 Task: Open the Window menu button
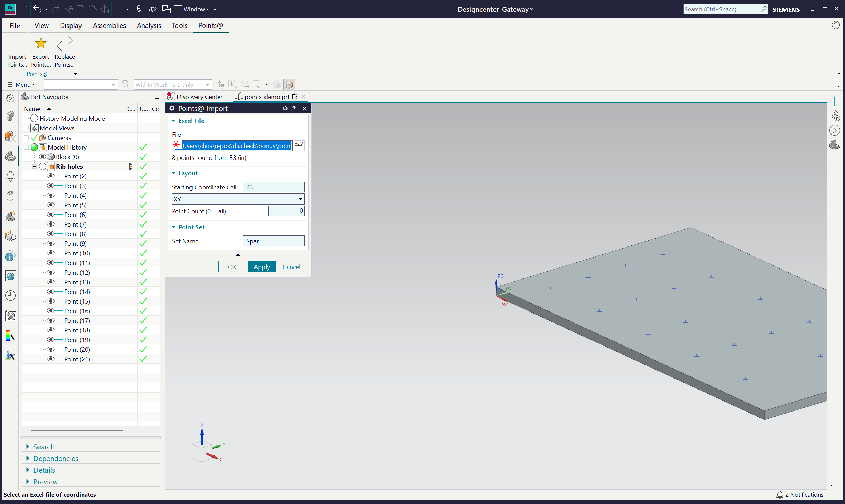point(192,9)
